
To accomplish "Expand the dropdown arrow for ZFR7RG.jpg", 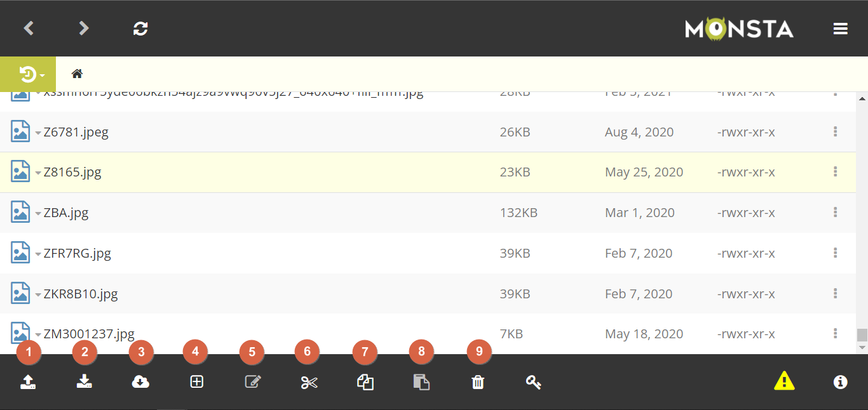I will click(38, 255).
